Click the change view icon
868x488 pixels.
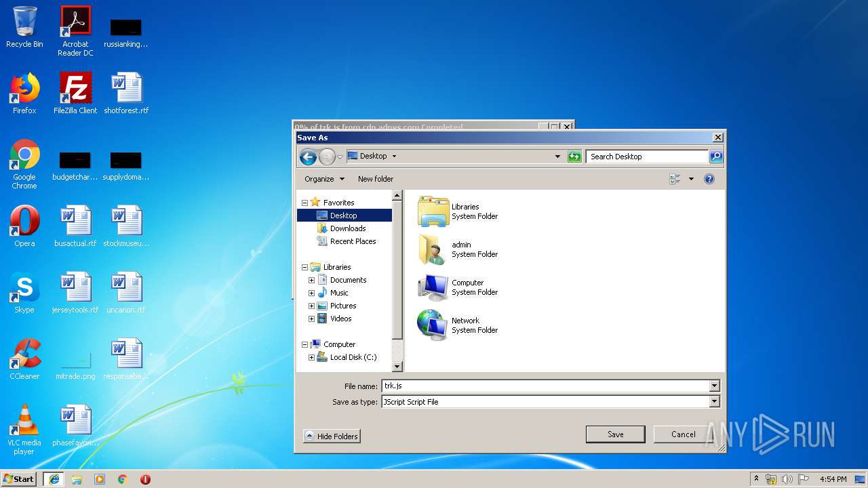click(675, 179)
